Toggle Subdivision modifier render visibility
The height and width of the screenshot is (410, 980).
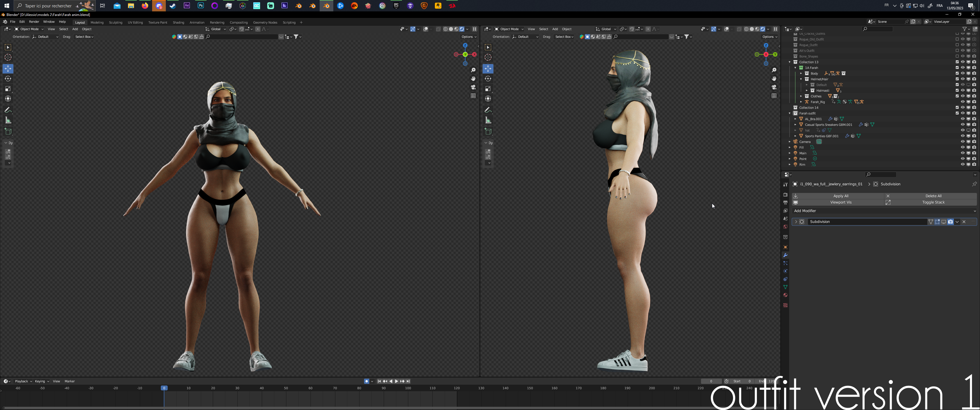tap(950, 222)
